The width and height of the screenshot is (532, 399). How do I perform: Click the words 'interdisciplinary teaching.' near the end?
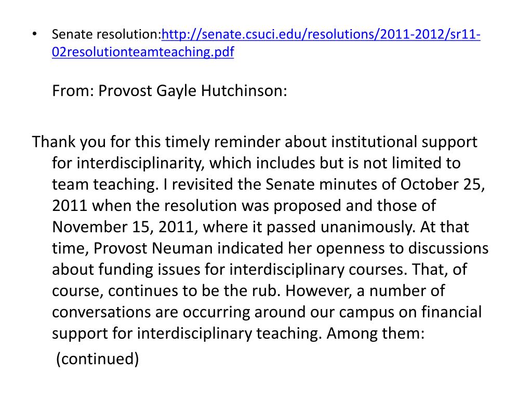229,333
